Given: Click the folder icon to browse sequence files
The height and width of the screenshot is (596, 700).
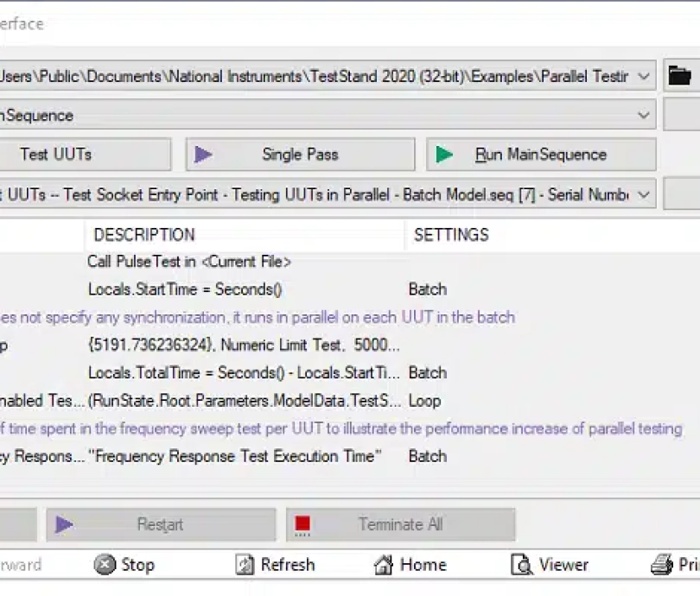Looking at the screenshot, I should point(681,77).
